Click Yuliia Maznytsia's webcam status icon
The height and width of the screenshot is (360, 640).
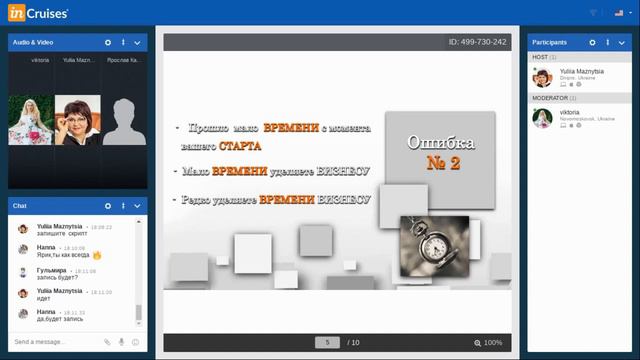(578, 84)
